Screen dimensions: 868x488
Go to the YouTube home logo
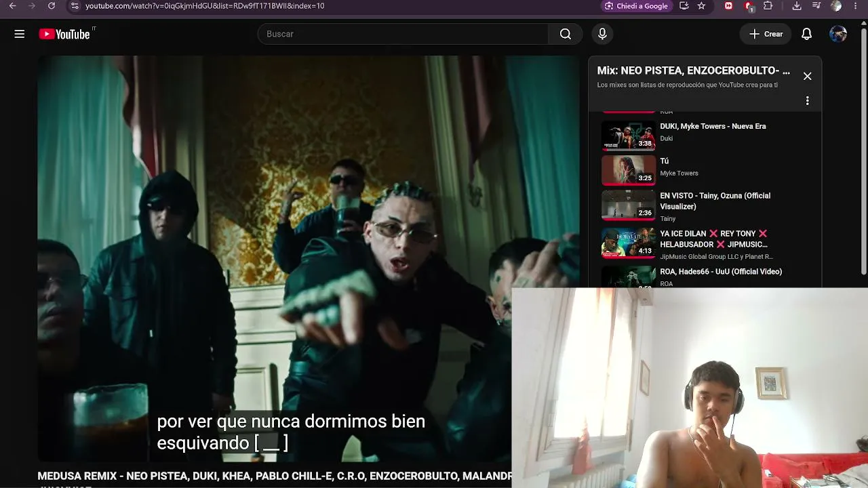click(64, 34)
